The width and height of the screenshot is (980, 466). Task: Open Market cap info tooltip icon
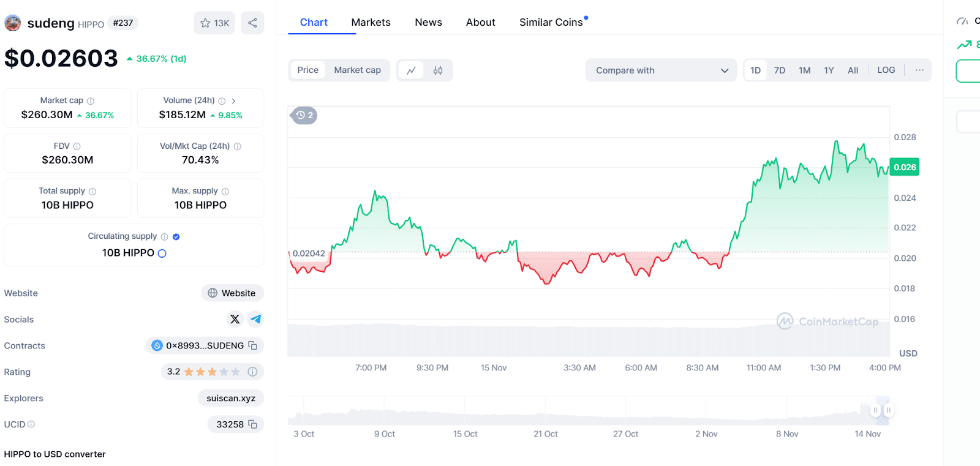pyautogui.click(x=91, y=101)
